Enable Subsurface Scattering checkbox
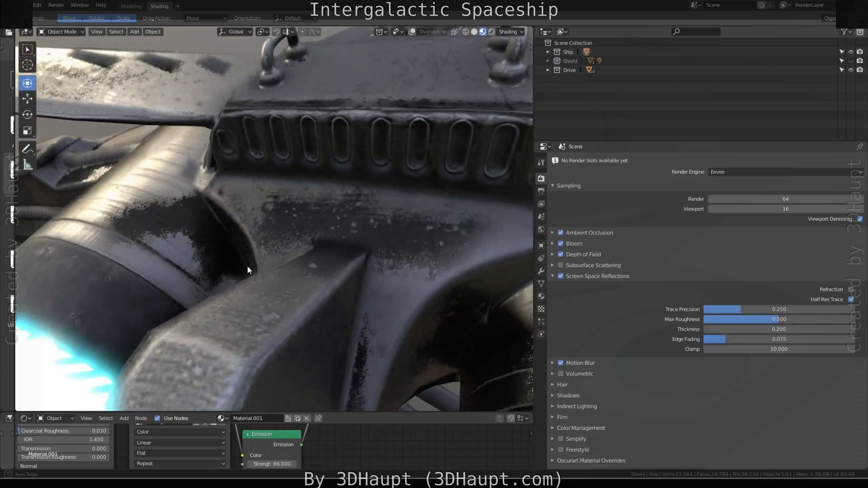 (561, 265)
